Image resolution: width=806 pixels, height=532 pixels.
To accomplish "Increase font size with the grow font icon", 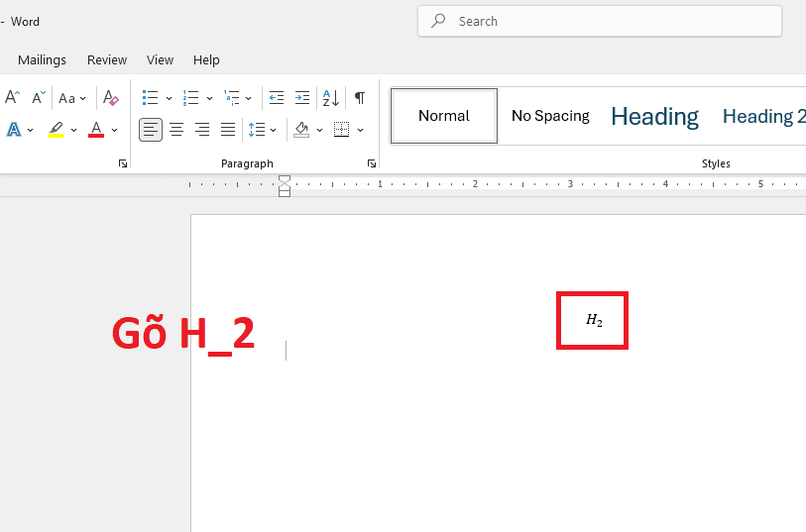I will click(x=12, y=97).
